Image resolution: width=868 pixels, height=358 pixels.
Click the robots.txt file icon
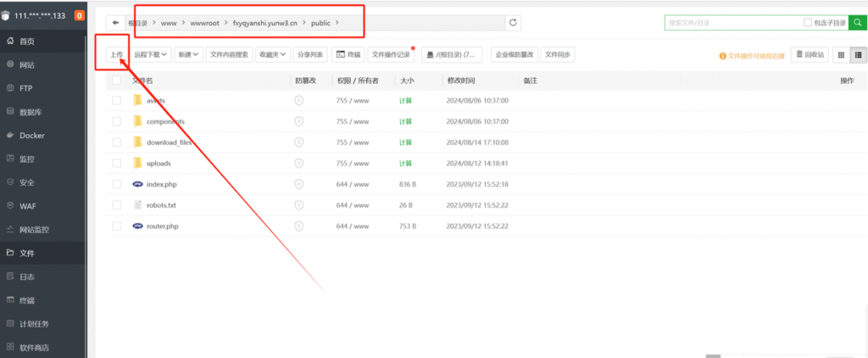pyautogui.click(x=138, y=205)
